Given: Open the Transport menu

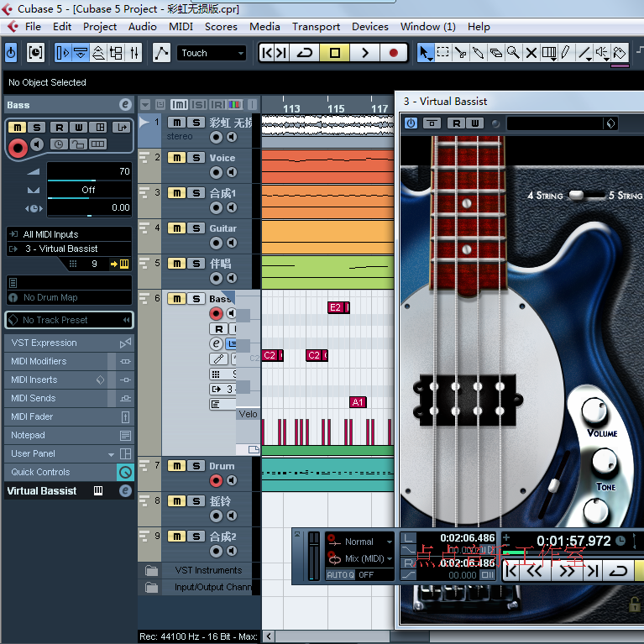Looking at the screenshot, I should [x=316, y=27].
